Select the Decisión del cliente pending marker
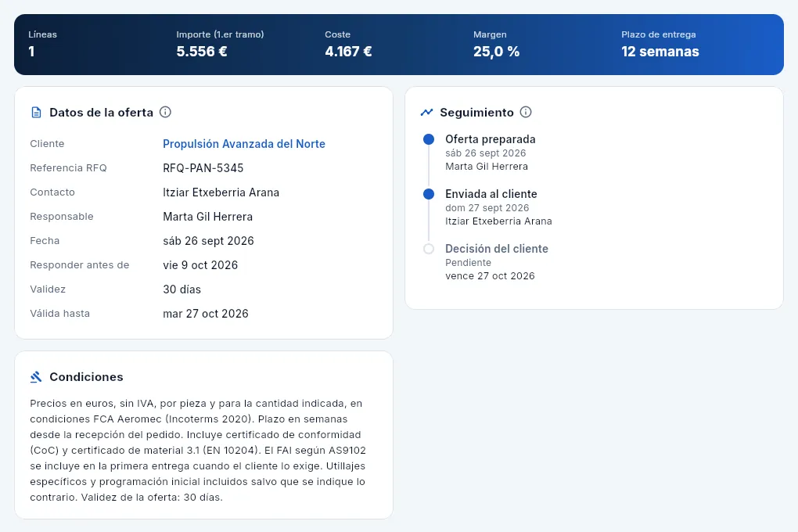The image size is (798, 532). [x=429, y=249]
